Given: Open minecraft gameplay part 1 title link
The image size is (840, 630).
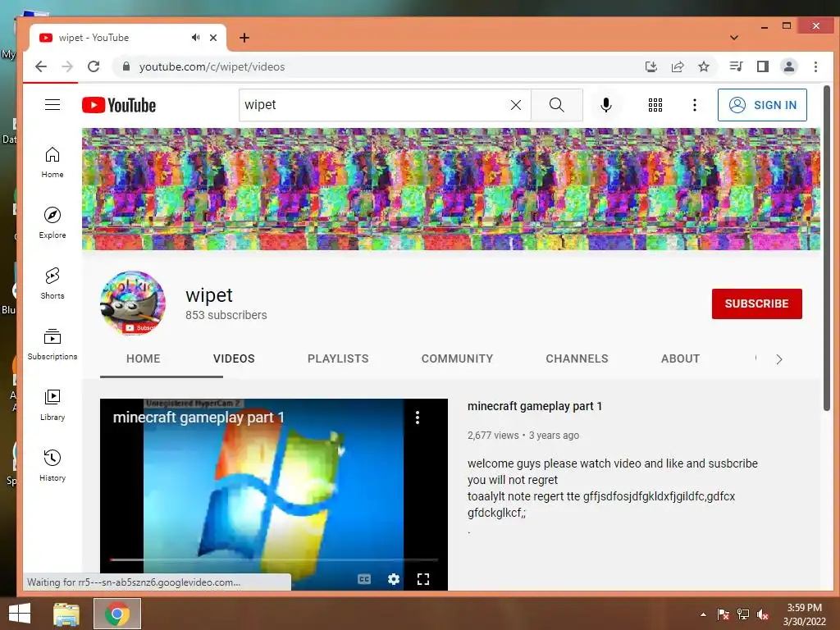Looking at the screenshot, I should pos(535,407).
